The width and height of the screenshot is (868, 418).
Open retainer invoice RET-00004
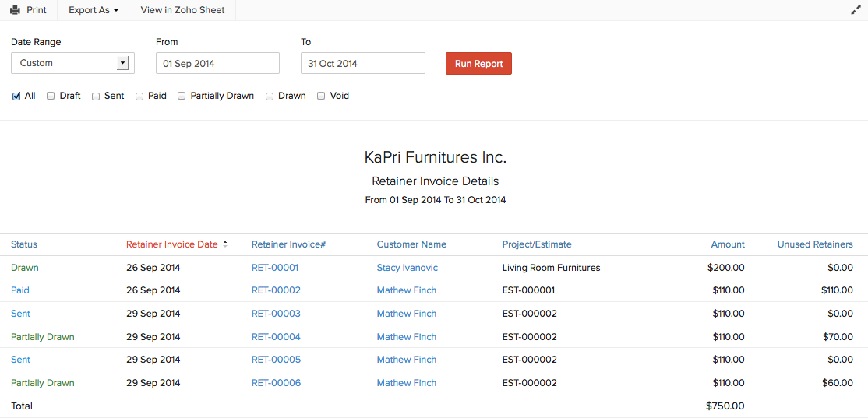tap(276, 337)
